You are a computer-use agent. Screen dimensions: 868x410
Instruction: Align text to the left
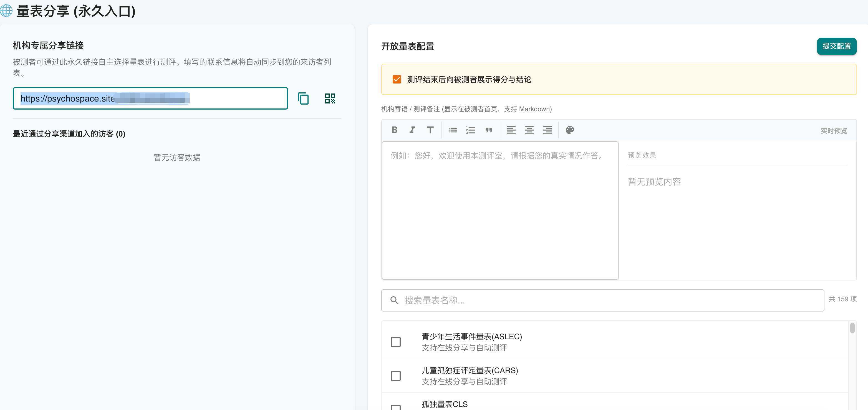[511, 130]
